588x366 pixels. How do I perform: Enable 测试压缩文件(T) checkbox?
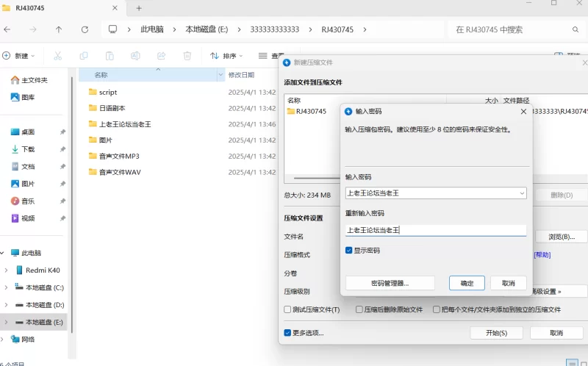pos(288,310)
